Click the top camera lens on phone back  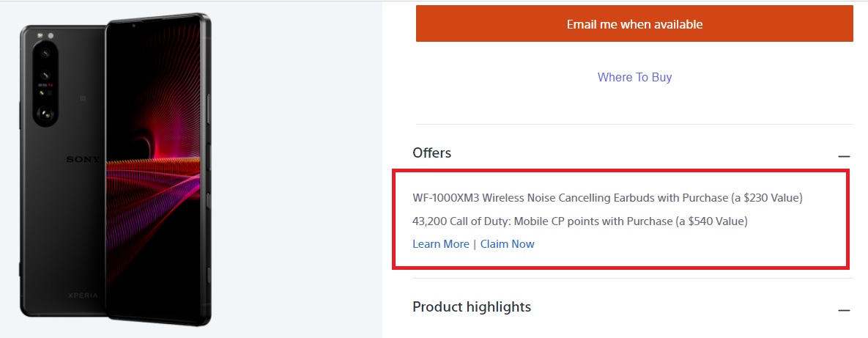[45, 54]
